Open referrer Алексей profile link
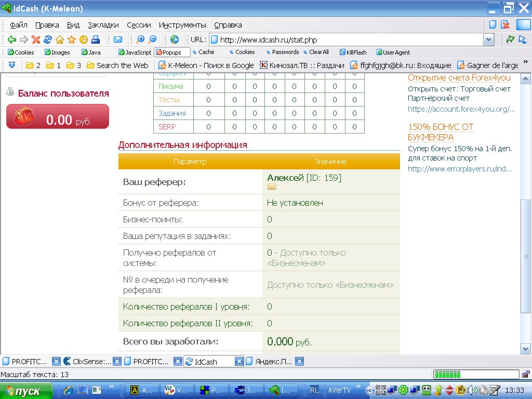The height and width of the screenshot is (399, 532). click(285, 178)
